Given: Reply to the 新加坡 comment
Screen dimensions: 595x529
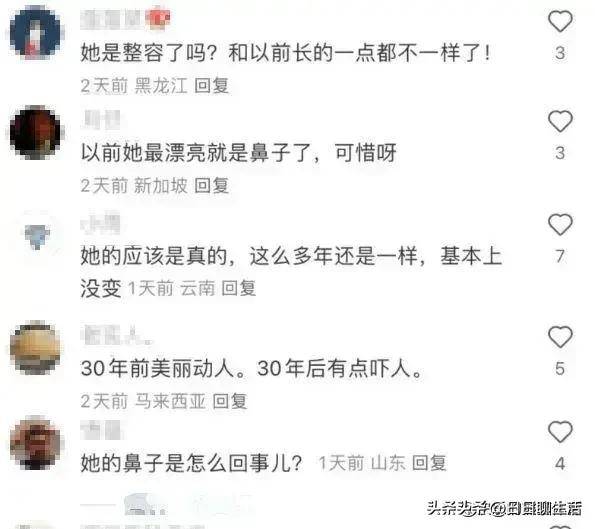Looking at the screenshot, I should 211,186.
